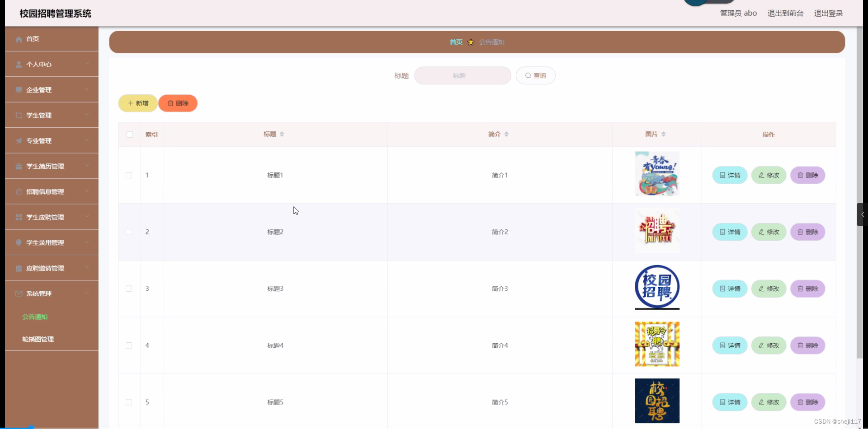Click the 招聘信息管理 sidebar icon
Image resolution: width=868 pixels, height=429 pixels.
pyautogui.click(x=18, y=191)
